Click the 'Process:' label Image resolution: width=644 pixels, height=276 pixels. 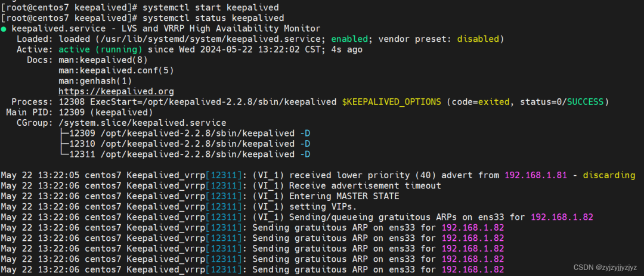(32, 102)
